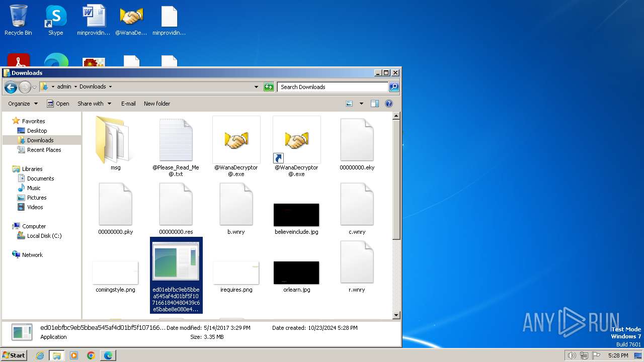Select the @Please_Read_Me@.txt file
644x362 pixels.
point(176,146)
